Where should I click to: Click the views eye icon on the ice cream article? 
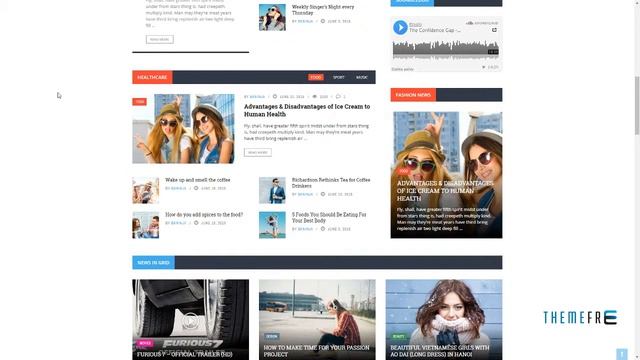[x=315, y=97]
